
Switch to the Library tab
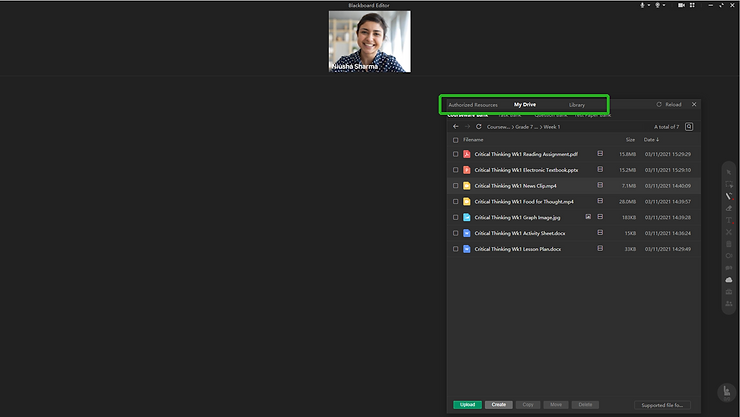(577, 105)
